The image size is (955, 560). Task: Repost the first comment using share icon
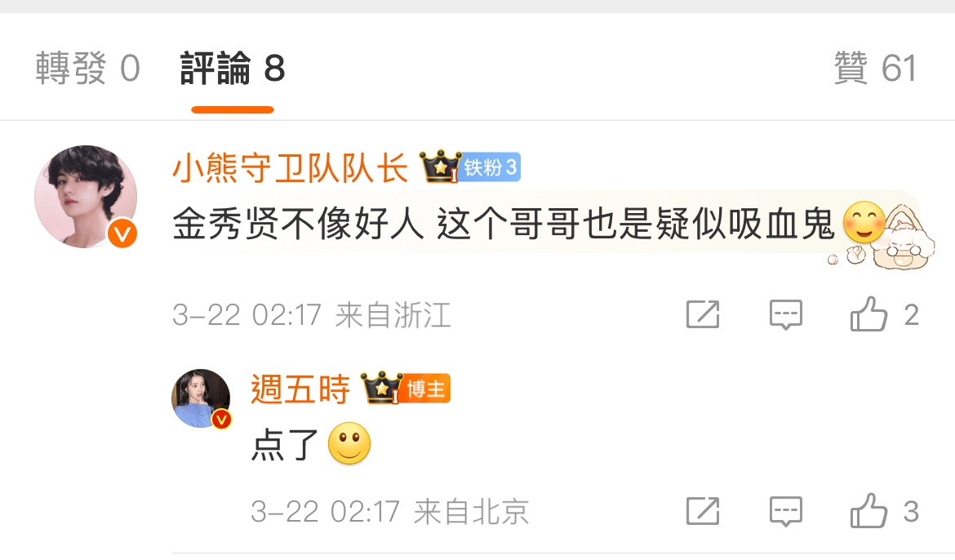coord(703,314)
